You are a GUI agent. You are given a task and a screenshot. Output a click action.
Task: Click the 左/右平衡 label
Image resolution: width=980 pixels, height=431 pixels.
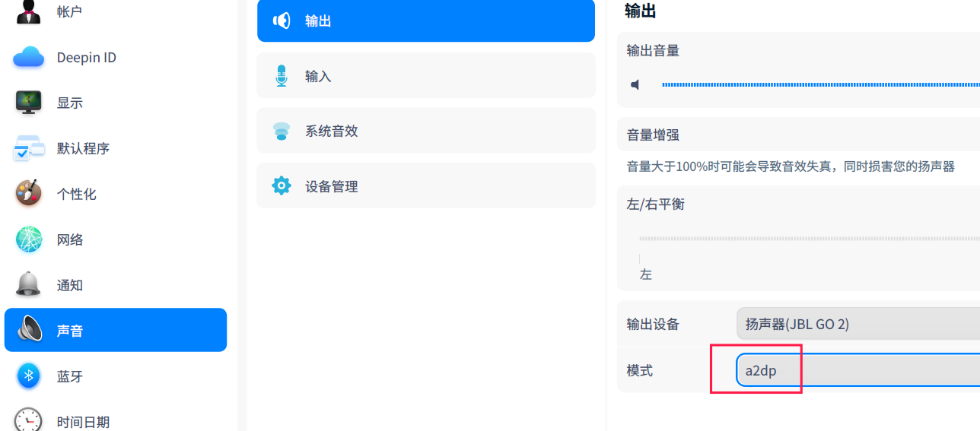tap(655, 204)
